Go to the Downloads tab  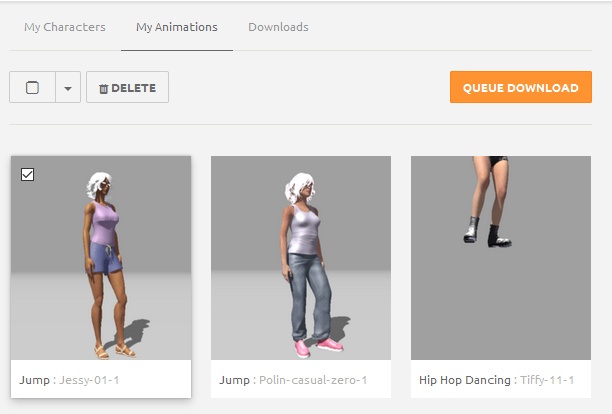pyautogui.click(x=278, y=27)
